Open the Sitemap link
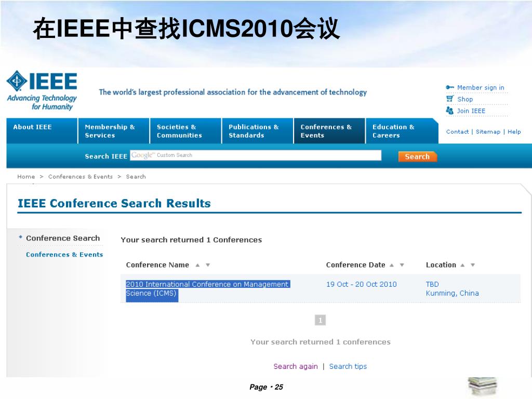532x399 pixels. coord(488,131)
